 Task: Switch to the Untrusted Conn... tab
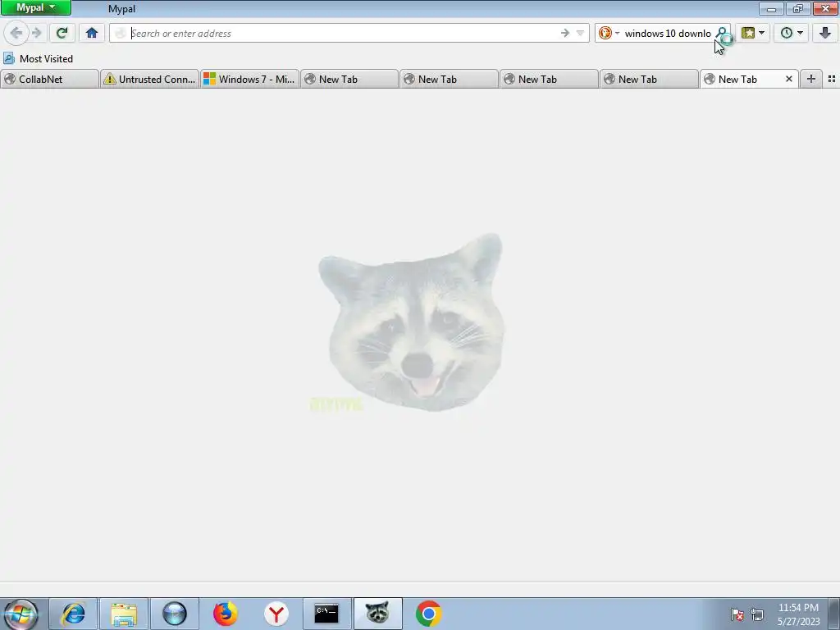(x=150, y=80)
